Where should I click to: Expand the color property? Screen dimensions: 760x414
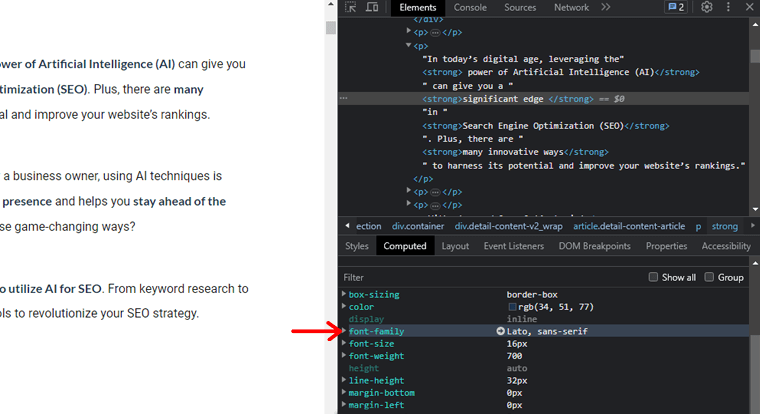click(344, 306)
